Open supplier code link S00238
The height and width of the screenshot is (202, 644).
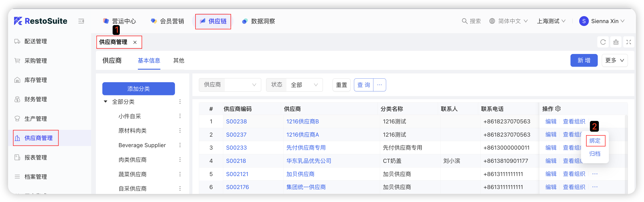click(236, 122)
